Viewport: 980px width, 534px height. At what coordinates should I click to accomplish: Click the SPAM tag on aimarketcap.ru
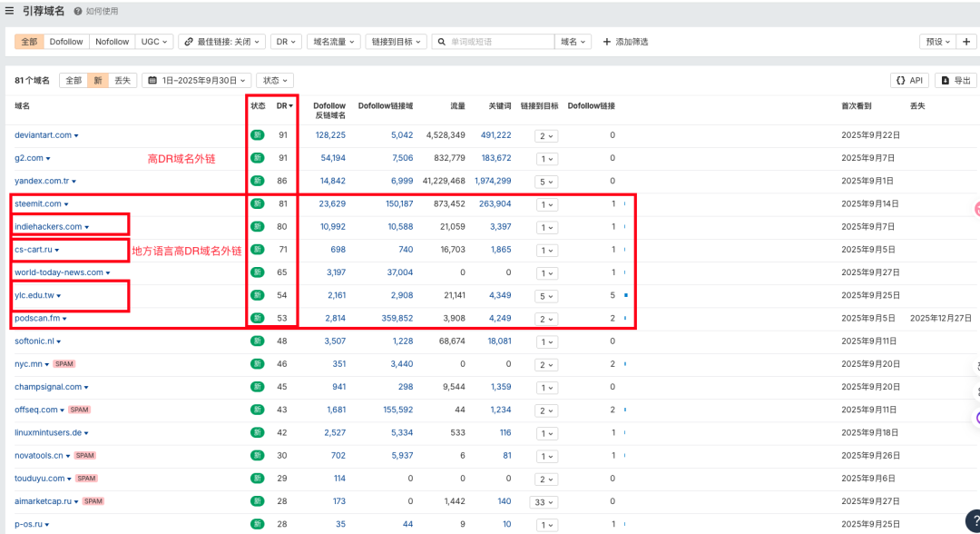93,501
